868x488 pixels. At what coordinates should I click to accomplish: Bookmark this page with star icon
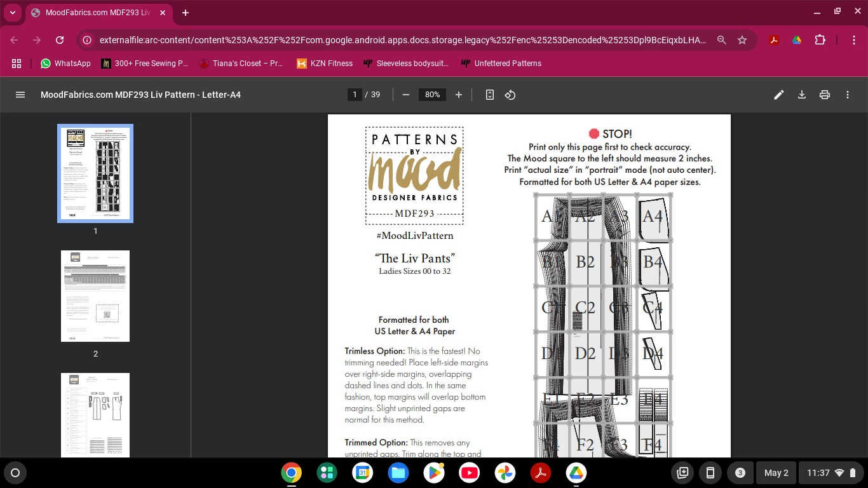pyautogui.click(x=742, y=40)
